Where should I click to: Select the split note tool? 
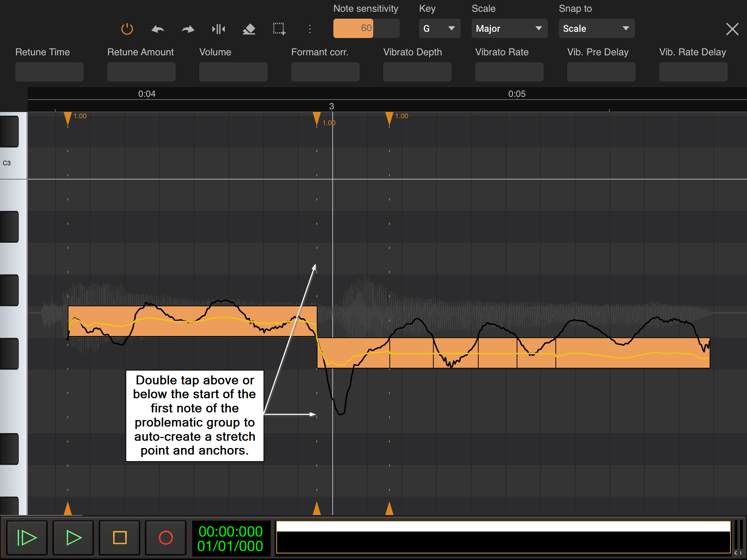(218, 29)
